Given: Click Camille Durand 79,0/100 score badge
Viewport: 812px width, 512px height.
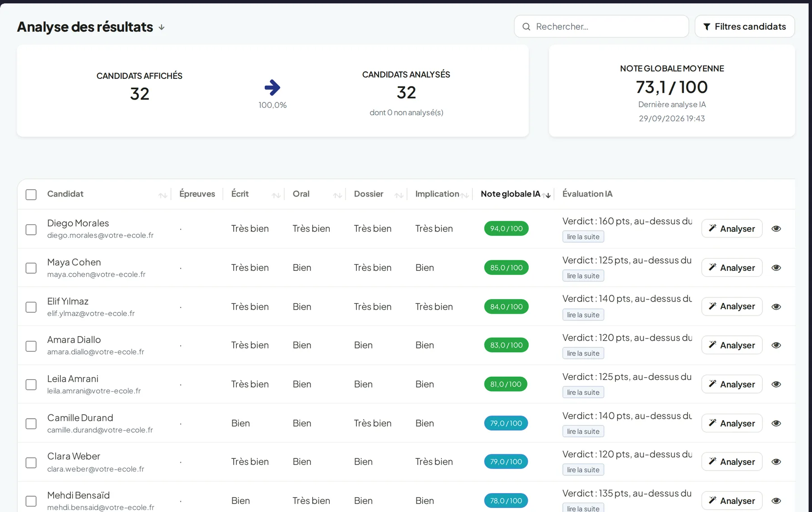Looking at the screenshot, I should 506,423.
